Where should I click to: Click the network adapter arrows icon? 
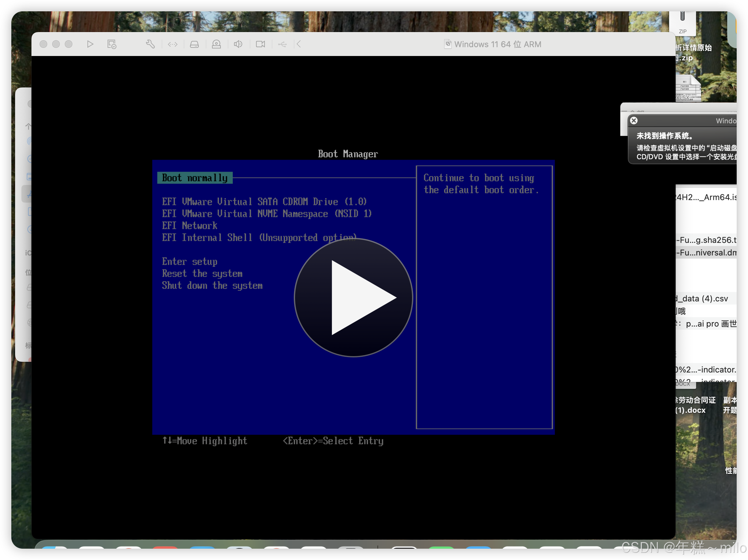tap(172, 44)
